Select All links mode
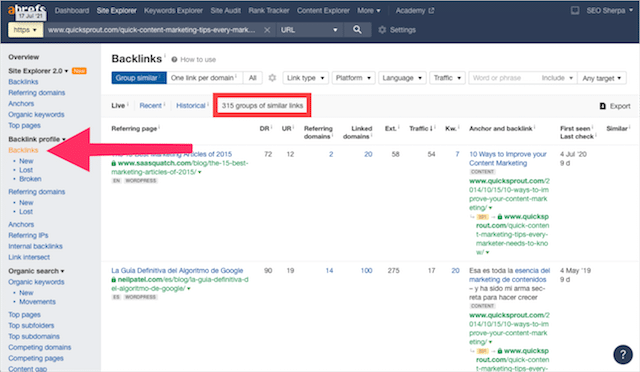640x372 pixels. 253,78
